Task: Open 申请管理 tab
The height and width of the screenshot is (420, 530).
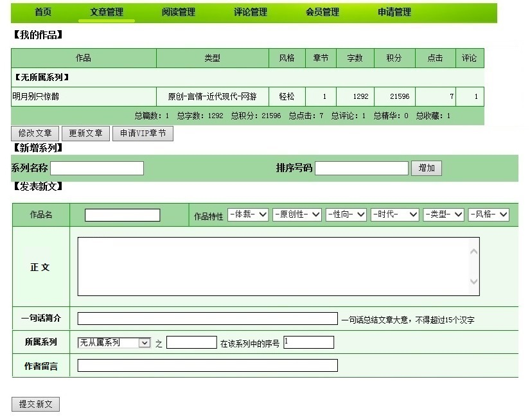Action: [394, 12]
